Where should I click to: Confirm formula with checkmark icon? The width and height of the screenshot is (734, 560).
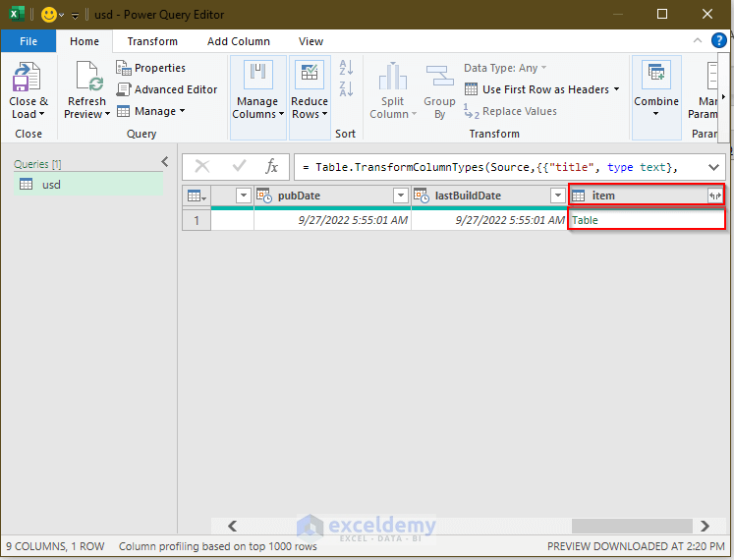click(239, 166)
